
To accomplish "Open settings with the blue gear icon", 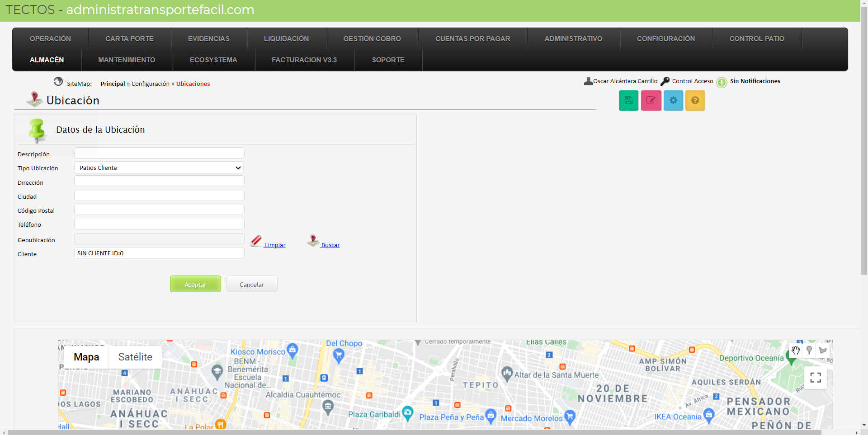I will click(x=673, y=100).
